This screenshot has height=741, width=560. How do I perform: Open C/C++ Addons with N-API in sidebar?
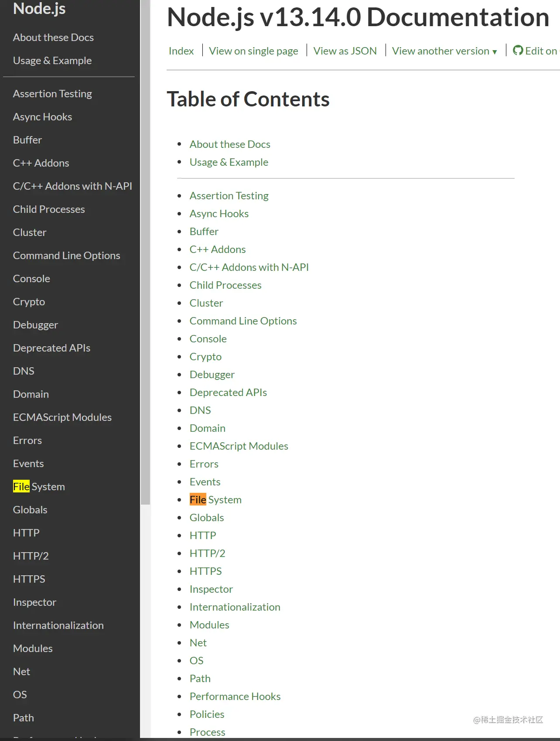(x=72, y=186)
